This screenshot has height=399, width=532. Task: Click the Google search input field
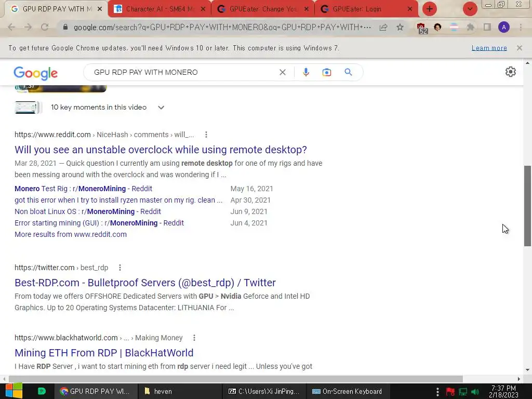(184, 72)
